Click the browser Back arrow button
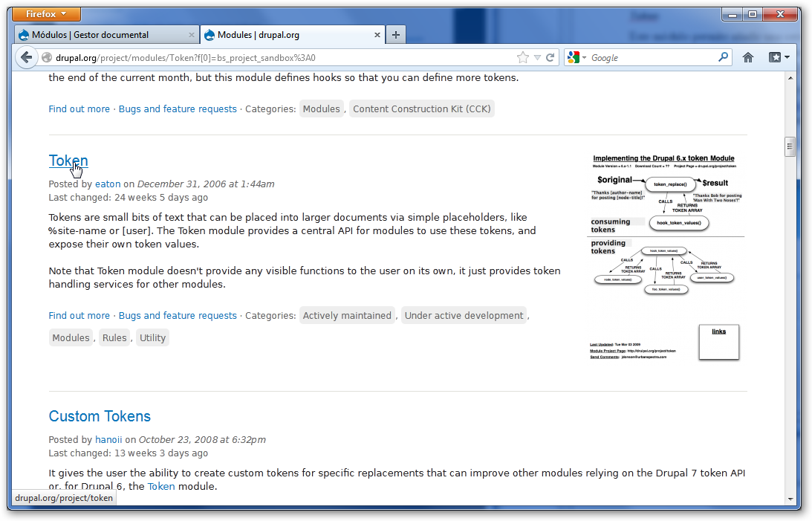The image size is (812, 521). [26, 57]
